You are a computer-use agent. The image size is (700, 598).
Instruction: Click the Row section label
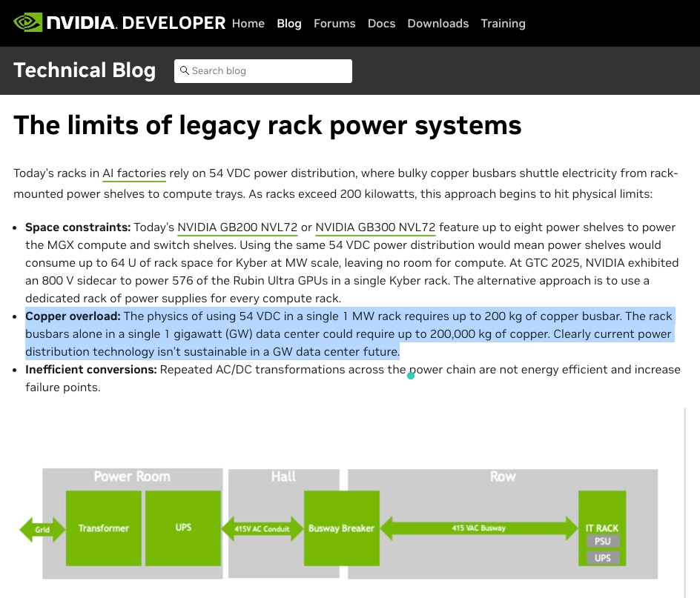503,476
